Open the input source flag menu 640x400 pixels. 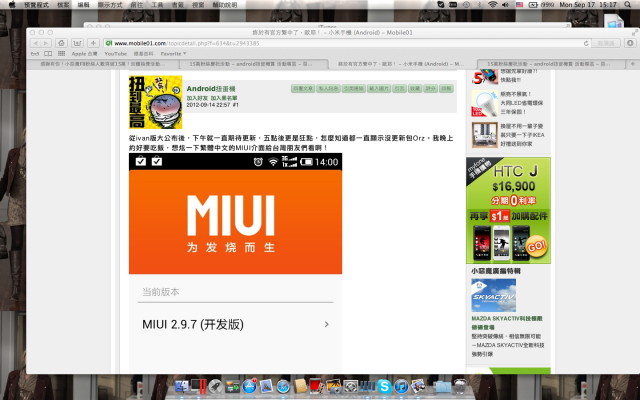pos(519,5)
